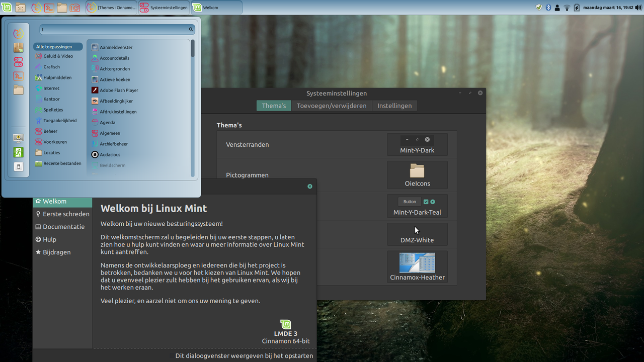The image size is (644, 362).
Task: Open Firefox in menu favorites sidebar
Action: pos(18,34)
